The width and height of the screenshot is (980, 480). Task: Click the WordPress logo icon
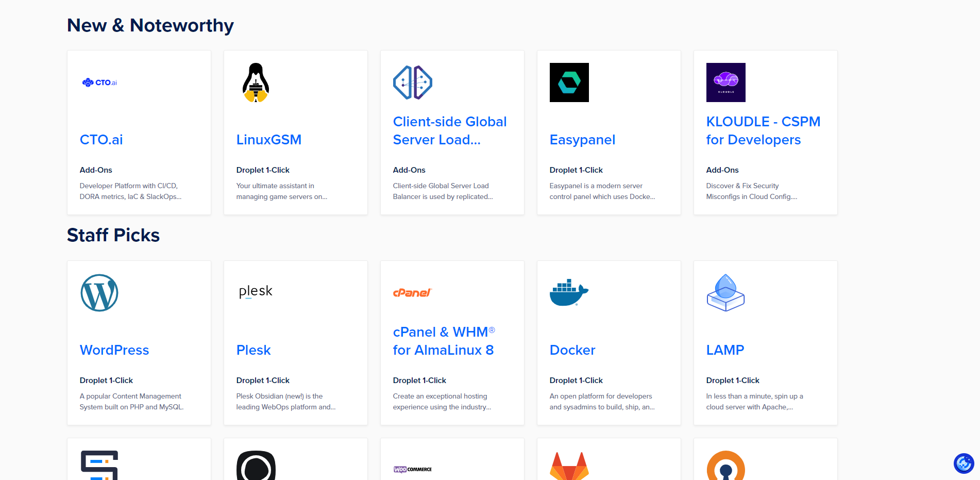click(99, 293)
